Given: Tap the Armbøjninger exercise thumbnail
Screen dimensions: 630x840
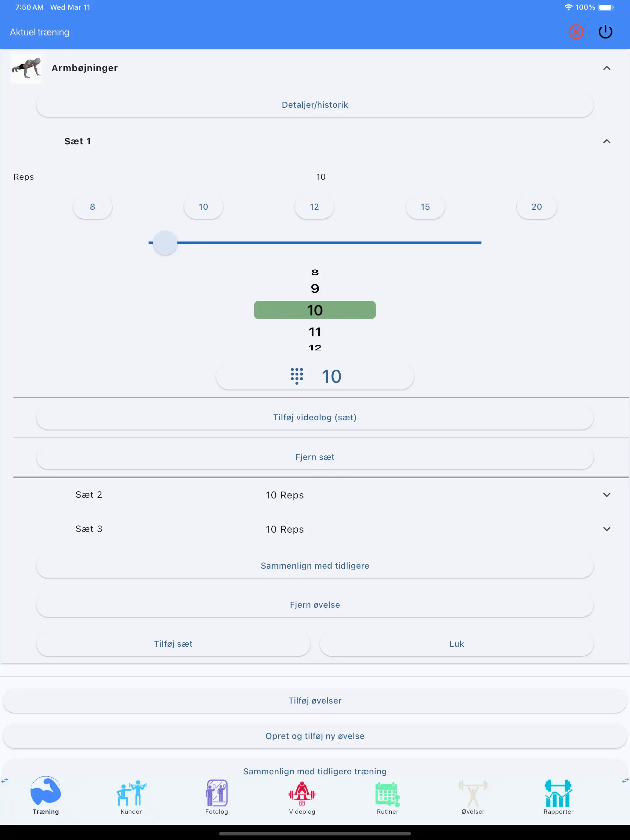Looking at the screenshot, I should tap(26, 68).
